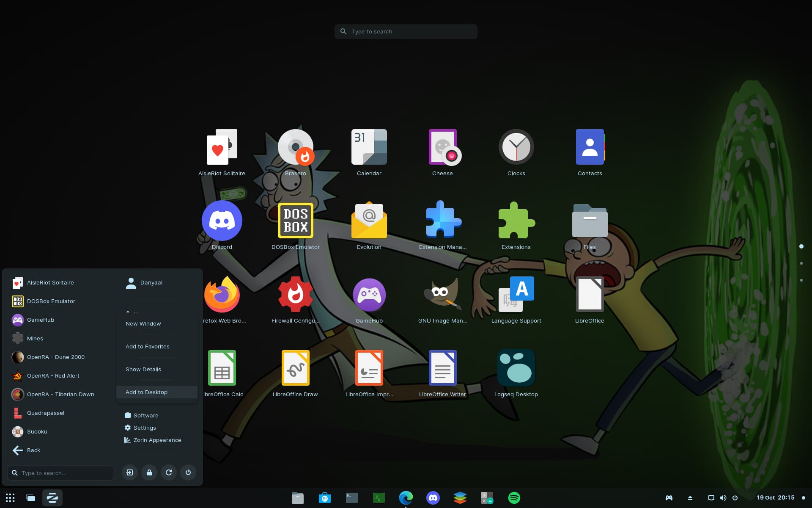Click Add to Desktop in context menu
Image resolution: width=812 pixels, height=508 pixels.
(x=157, y=392)
